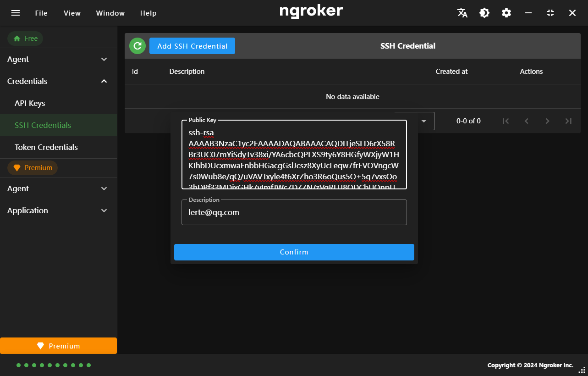Click the green status dots indicator
Viewport: 588px width, 376px height.
54,365
